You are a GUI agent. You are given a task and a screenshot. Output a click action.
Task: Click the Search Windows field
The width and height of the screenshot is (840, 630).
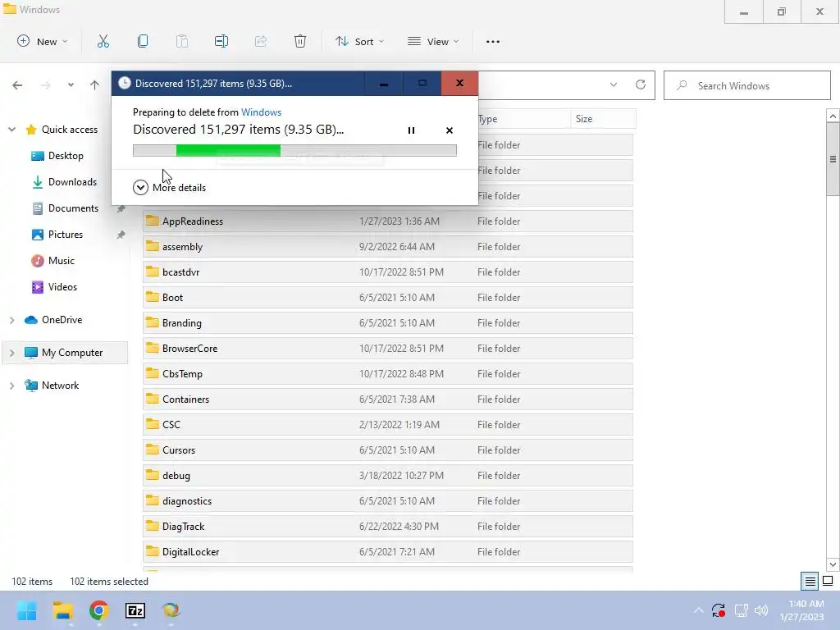[746, 85]
